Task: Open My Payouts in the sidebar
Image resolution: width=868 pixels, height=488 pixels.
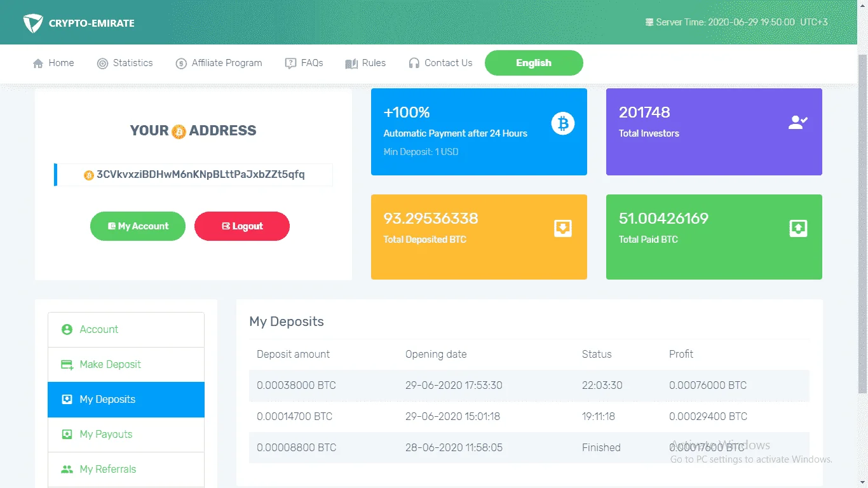Action: point(126,435)
